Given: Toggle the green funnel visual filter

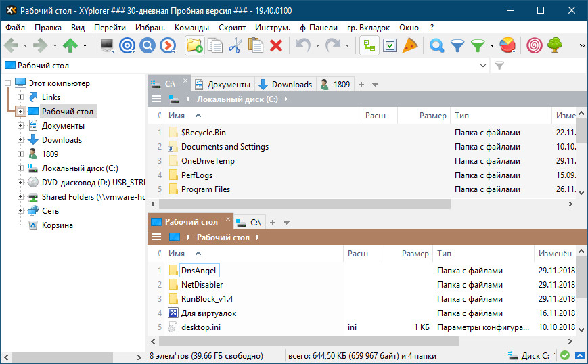Looking at the screenshot, I should [x=478, y=46].
